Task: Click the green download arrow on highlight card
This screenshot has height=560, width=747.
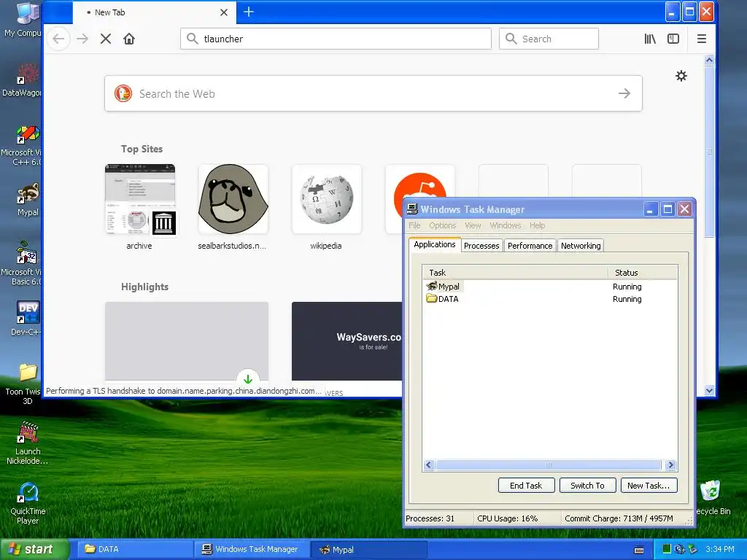Action: click(x=248, y=379)
